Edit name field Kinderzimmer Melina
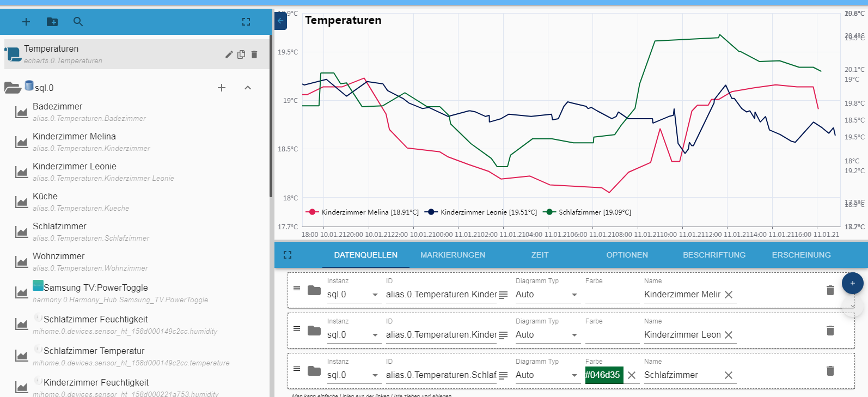 682,295
